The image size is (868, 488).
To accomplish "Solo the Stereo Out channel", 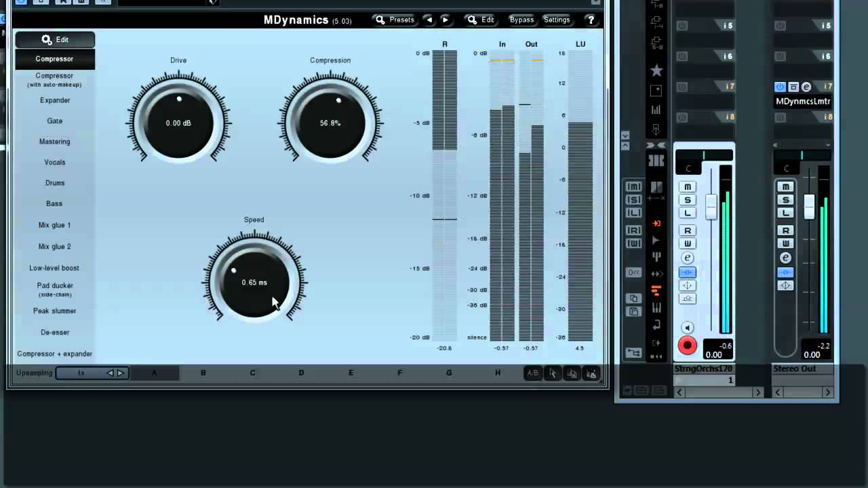I will click(785, 200).
